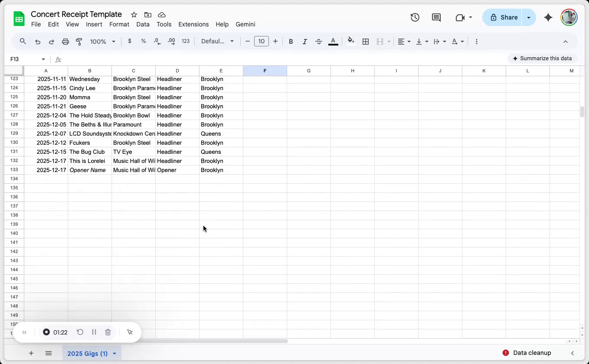Open the vertical align dropdown
Screen dimensions: 589x364
click(x=422, y=42)
